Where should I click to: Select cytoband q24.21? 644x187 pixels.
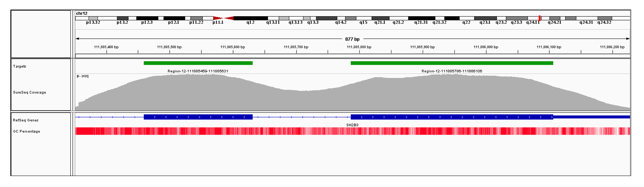(x=555, y=18)
